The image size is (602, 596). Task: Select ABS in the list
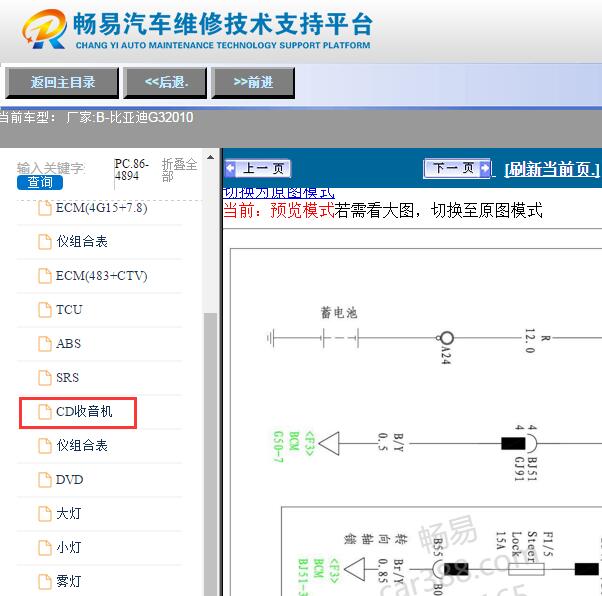point(68,343)
